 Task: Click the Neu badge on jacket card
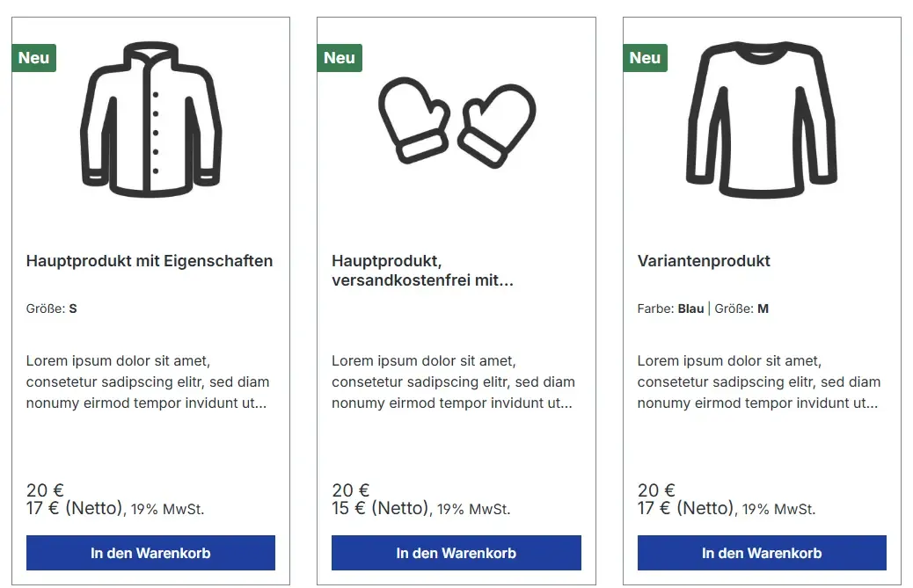click(34, 58)
